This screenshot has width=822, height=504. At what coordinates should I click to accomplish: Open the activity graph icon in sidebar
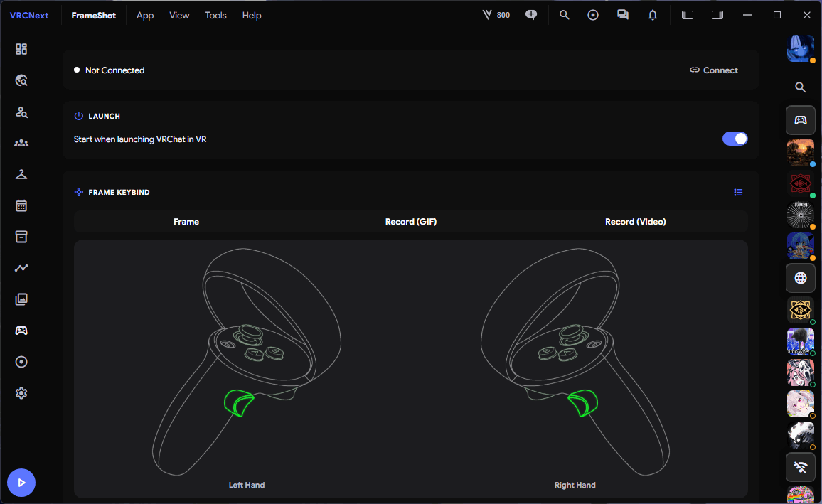click(x=21, y=268)
